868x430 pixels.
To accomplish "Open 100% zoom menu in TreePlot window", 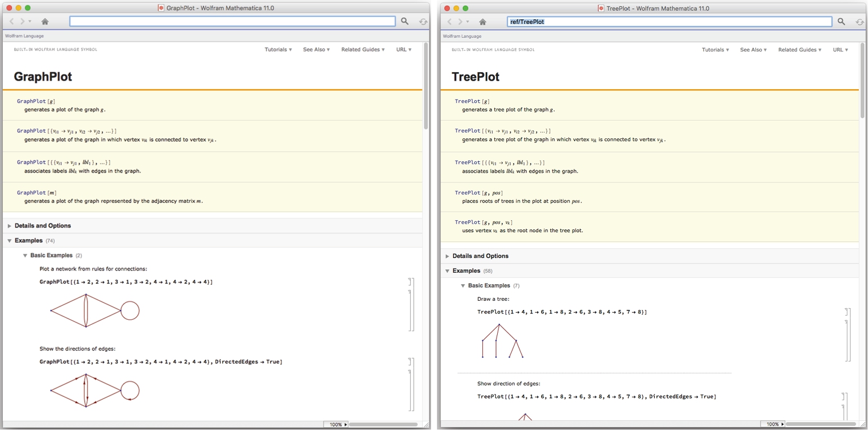I will coord(773,425).
